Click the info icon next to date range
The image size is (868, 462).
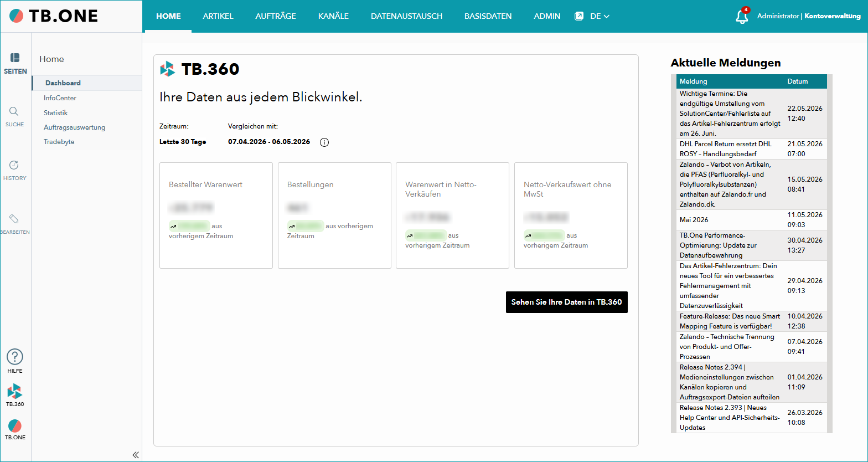click(x=324, y=142)
